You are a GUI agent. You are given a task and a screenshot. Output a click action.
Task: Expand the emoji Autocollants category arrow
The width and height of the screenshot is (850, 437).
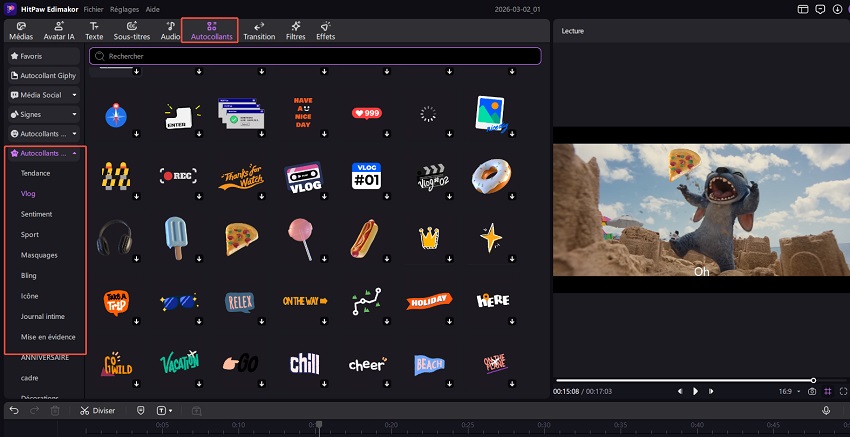74,134
